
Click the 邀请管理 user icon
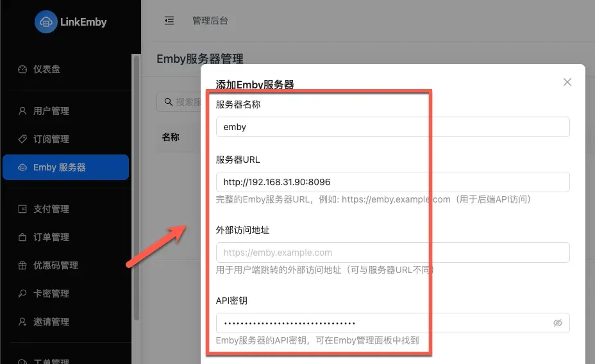[x=22, y=322]
